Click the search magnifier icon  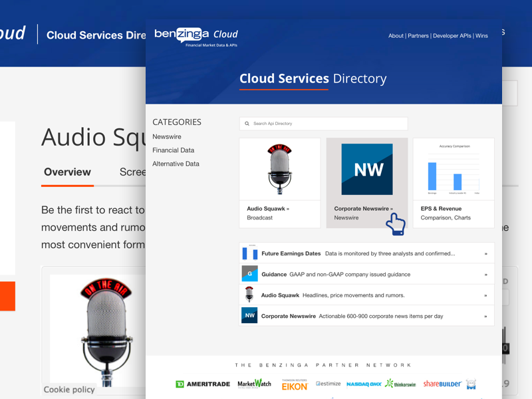point(247,124)
